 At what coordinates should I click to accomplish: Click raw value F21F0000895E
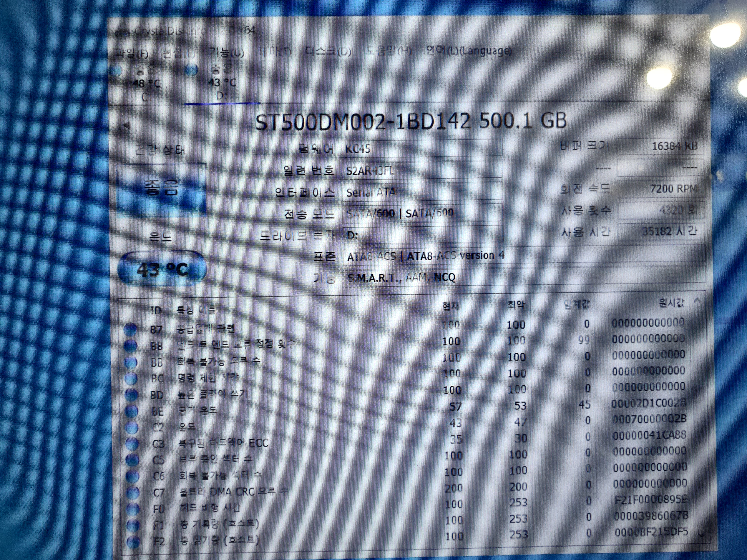651,500
